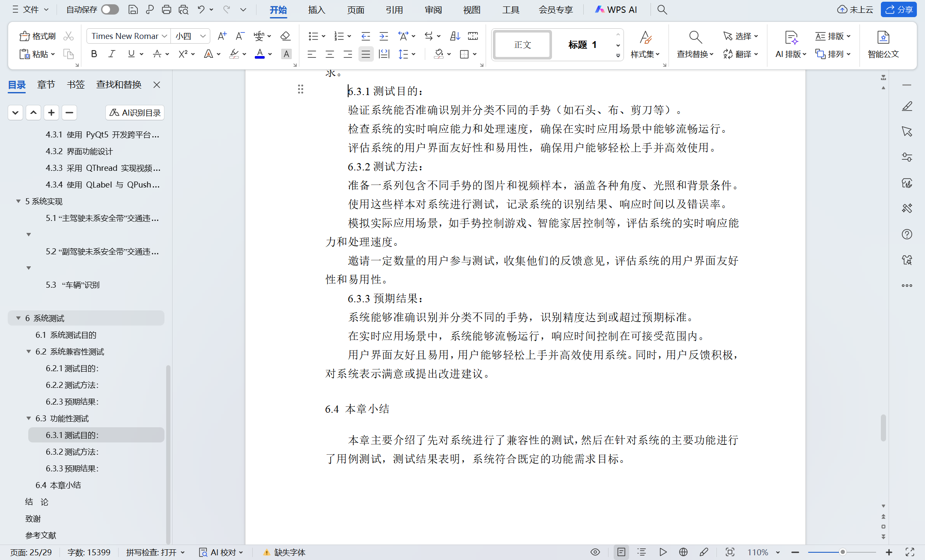Click the Cut scissors icon
The width and height of the screenshot is (925, 560).
[x=68, y=36]
